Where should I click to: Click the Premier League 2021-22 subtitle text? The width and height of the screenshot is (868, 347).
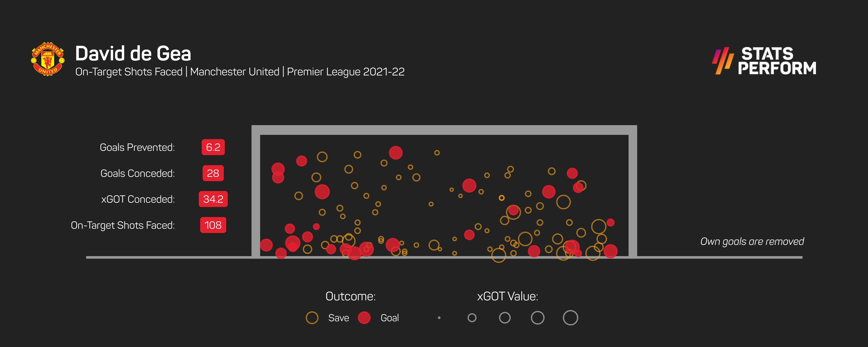pyautogui.click(x=345, y=72)
